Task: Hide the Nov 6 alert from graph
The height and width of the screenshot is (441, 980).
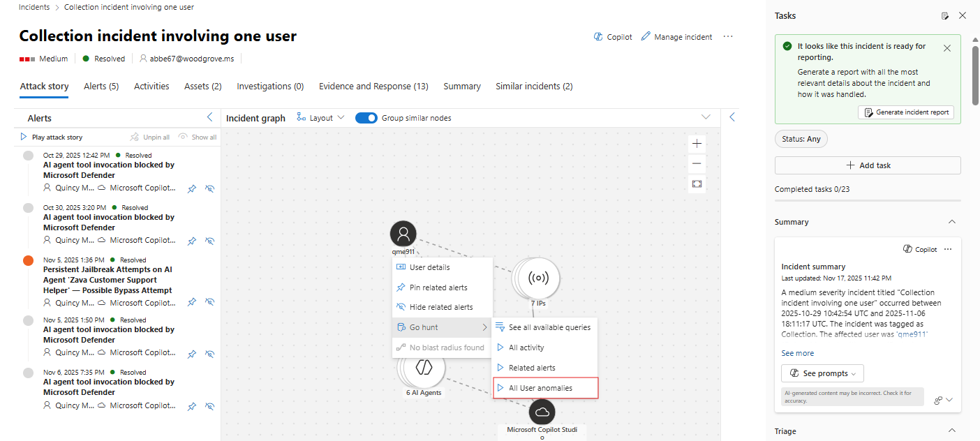Action: [209, 406]
